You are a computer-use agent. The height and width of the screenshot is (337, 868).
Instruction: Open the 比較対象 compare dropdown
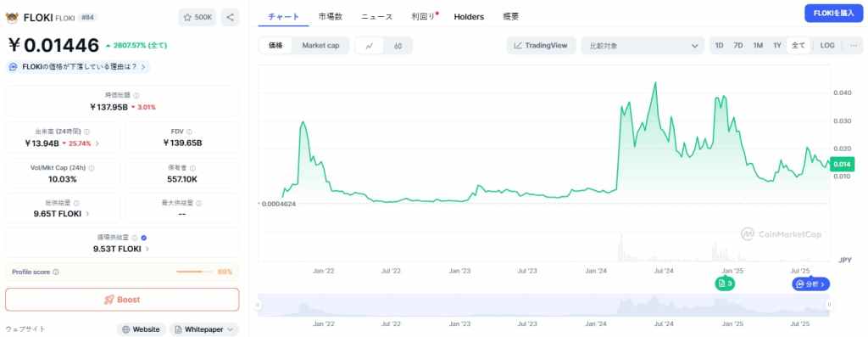tap(643, 46)
